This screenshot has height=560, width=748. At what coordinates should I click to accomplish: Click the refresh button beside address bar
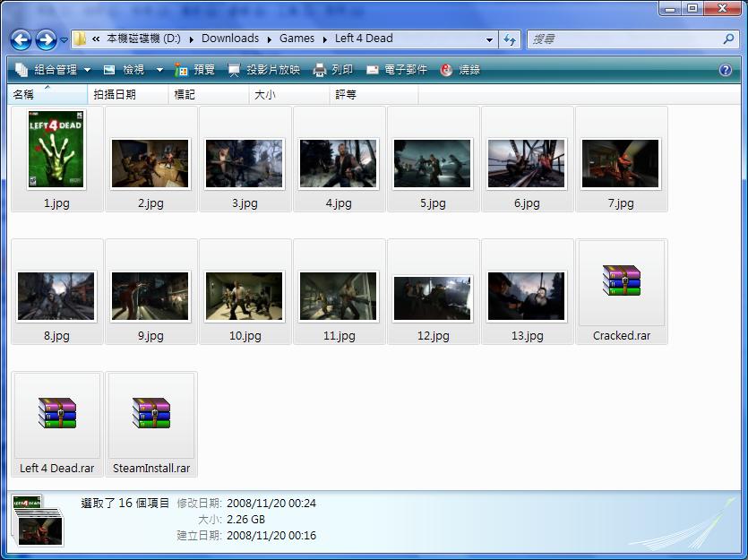pyautogui.click(x=510, y=39)
